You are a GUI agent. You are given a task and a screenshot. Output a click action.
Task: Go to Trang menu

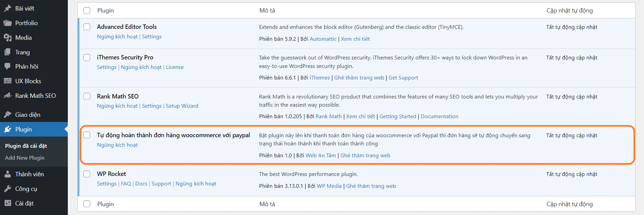(22, 52)
